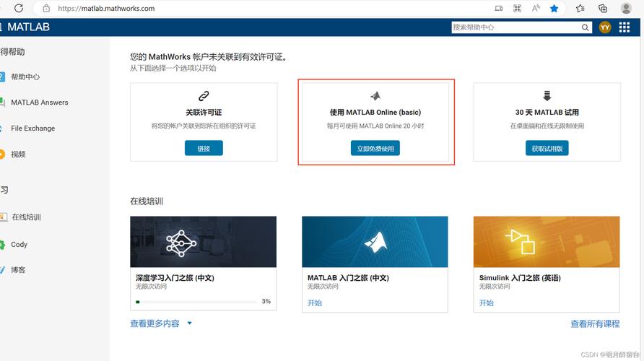Open the browser collections icon
The image size is (644, 361).
coord(603,8)
